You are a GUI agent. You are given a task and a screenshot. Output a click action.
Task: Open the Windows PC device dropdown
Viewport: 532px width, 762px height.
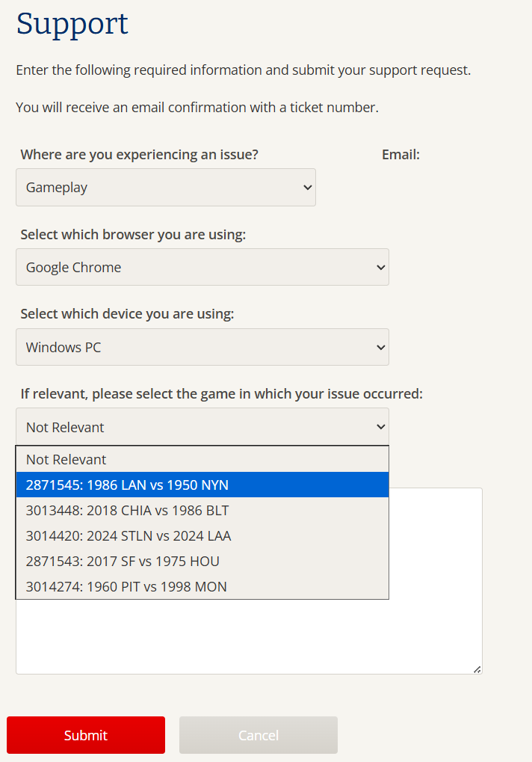tap(202, 347)
